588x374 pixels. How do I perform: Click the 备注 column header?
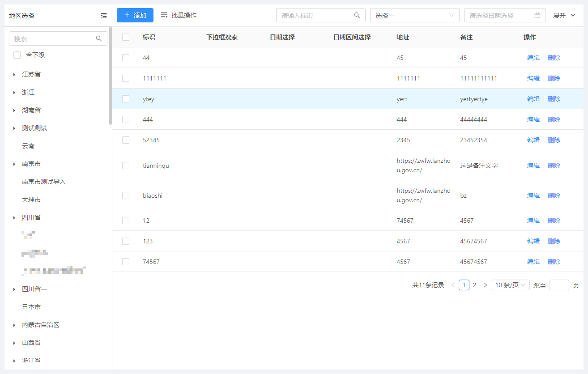point(466,37)
